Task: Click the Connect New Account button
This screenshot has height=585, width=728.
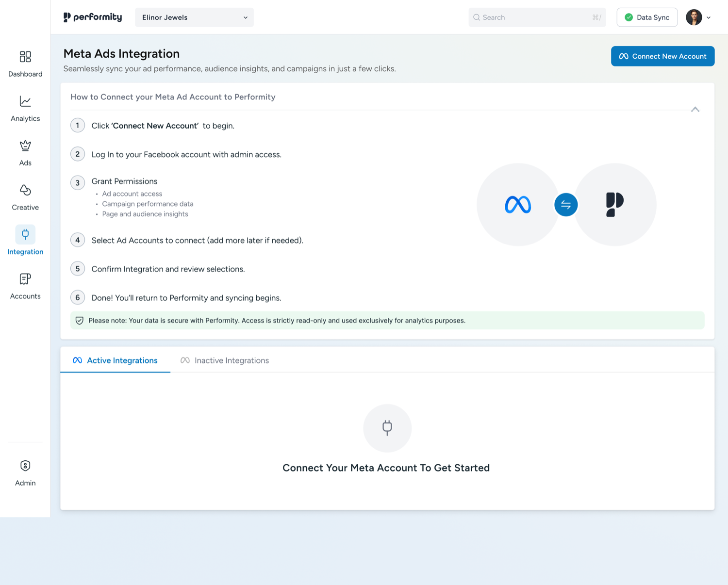Action: pyautogui.click(x=662, y=56)
